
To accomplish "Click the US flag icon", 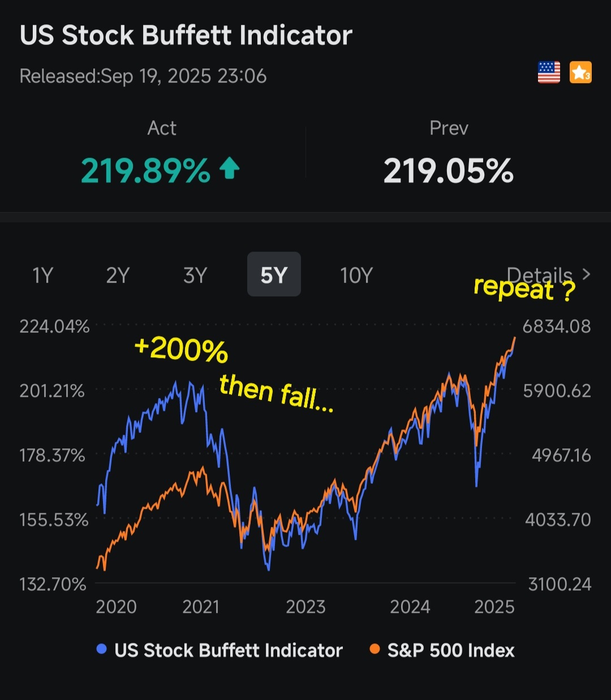I will pyautogui.click(x=548, y=72).
